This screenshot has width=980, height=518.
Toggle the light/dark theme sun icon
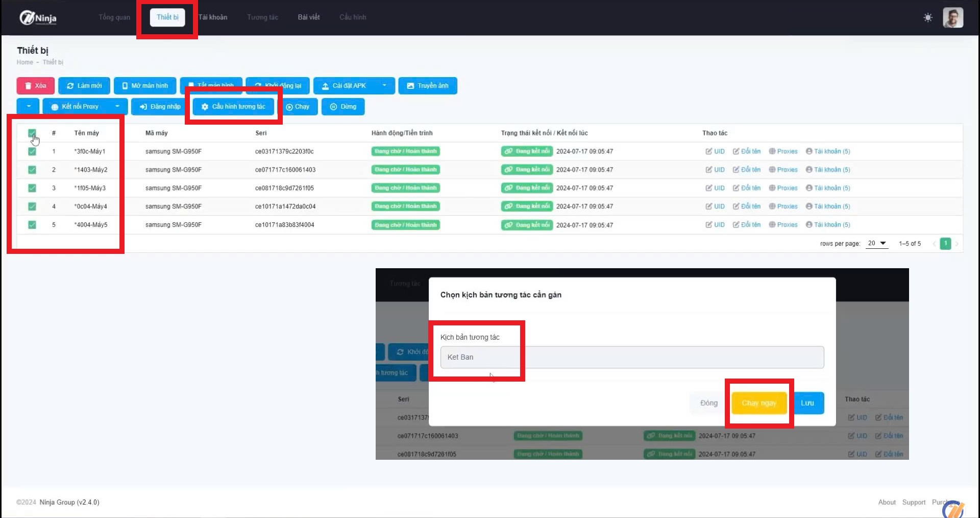(x=927, y=17)
